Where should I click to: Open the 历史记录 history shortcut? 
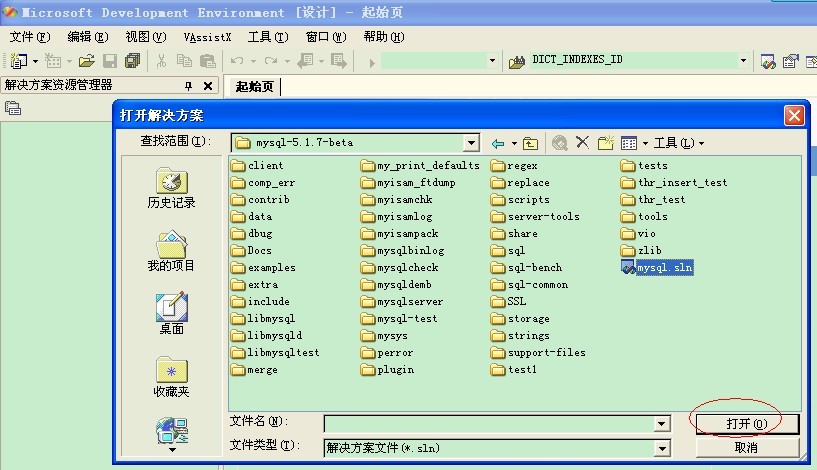tap(171, 189)
